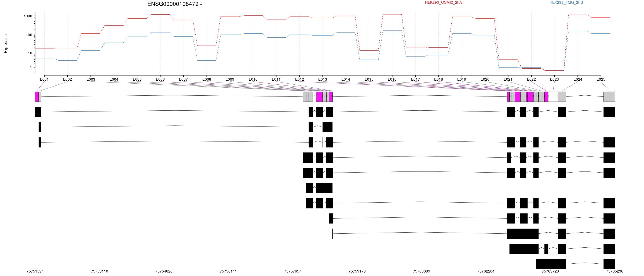Screen dimensions: 644x276
Task: Click exon label E006
Action: [x=160, y=79]
